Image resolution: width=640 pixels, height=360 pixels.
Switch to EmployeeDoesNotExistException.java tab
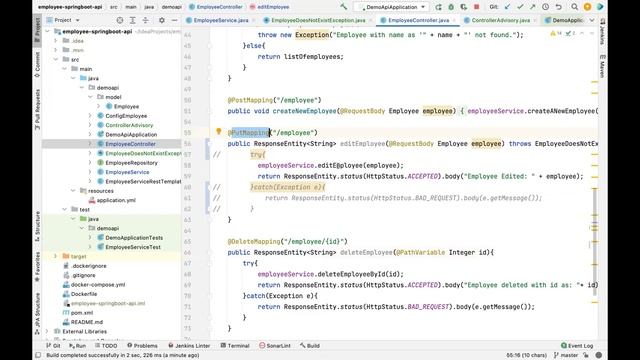click(x=318, y=20)
